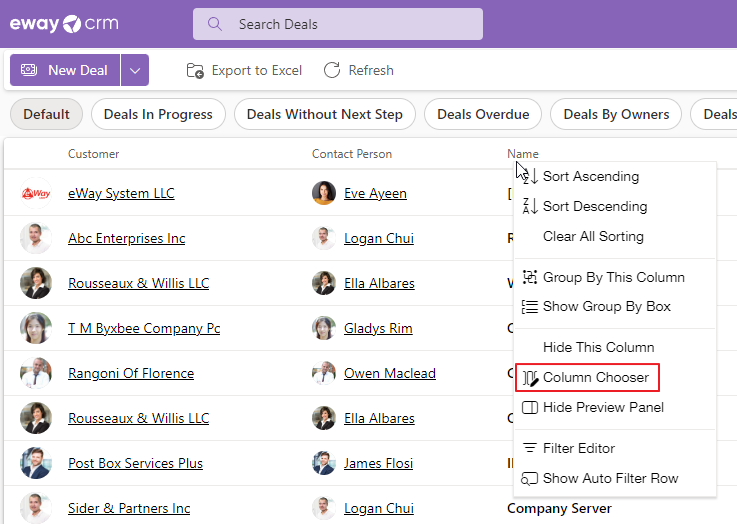Open the Deals Overdue view
737x524 pixels.
point(483,114)
